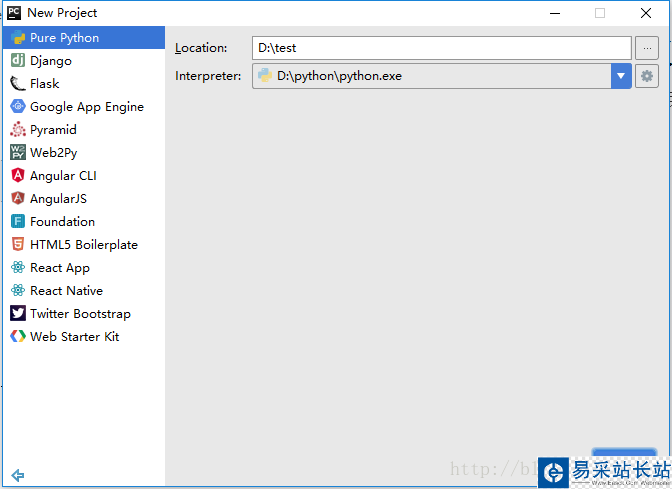Click the Location path input field
The height and width of the screenshot is (489, 672).
(441, 48)
